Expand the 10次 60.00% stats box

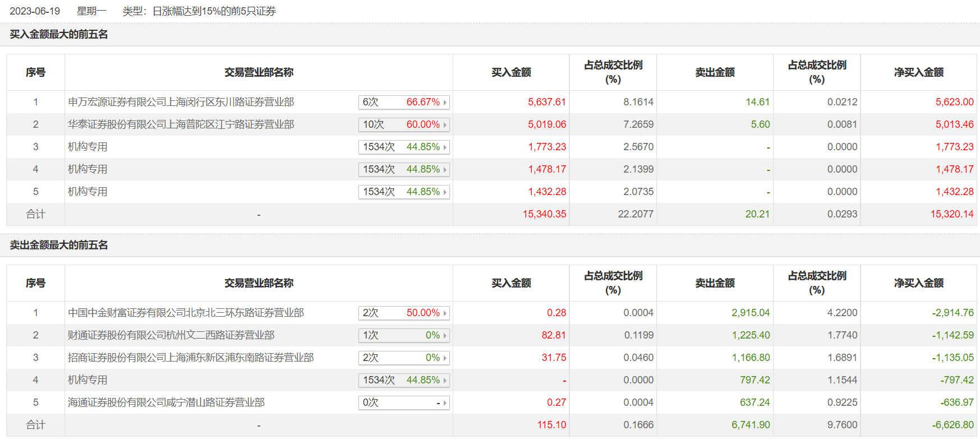coord(404,124)
